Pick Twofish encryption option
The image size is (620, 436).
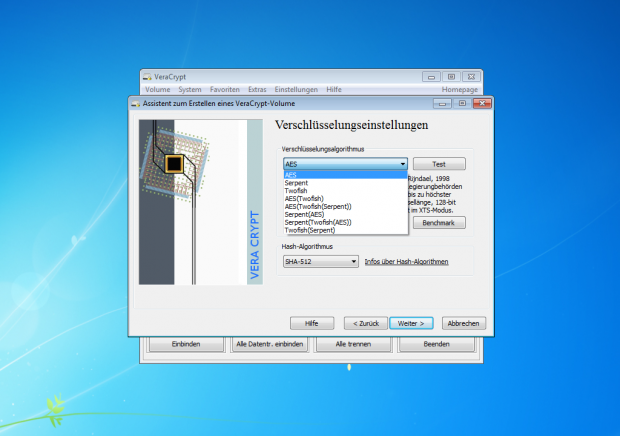[x=345, y=191]
